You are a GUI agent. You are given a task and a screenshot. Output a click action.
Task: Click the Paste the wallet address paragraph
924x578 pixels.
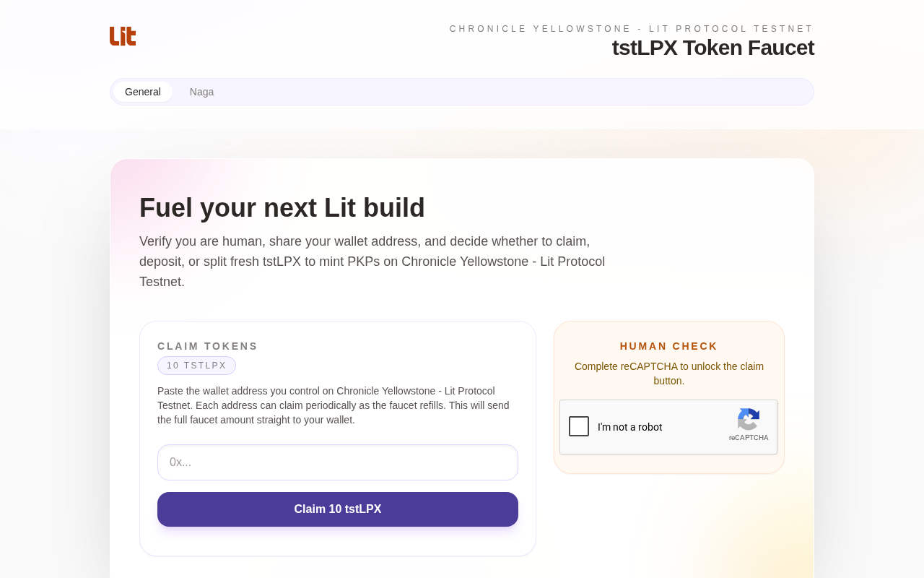pyautogui.click(x=334, y=405)
